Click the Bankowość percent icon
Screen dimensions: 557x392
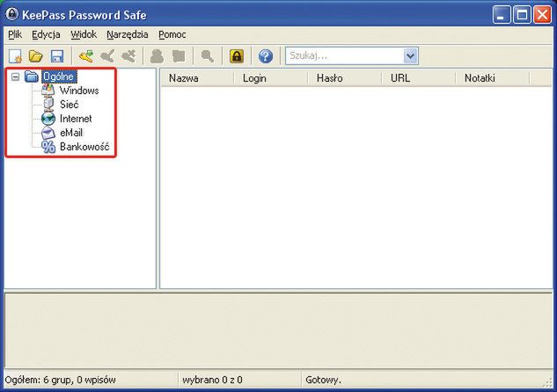click(x=48, y=147)
